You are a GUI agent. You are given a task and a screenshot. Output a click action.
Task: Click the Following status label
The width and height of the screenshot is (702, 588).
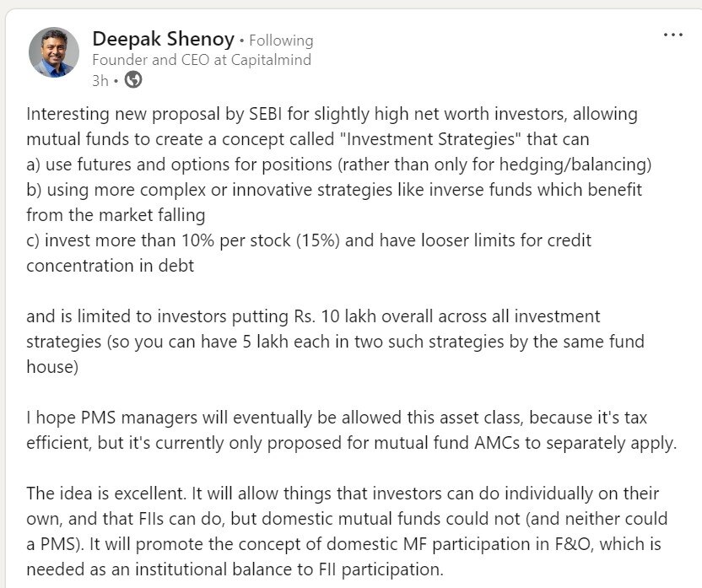(281, 40)
